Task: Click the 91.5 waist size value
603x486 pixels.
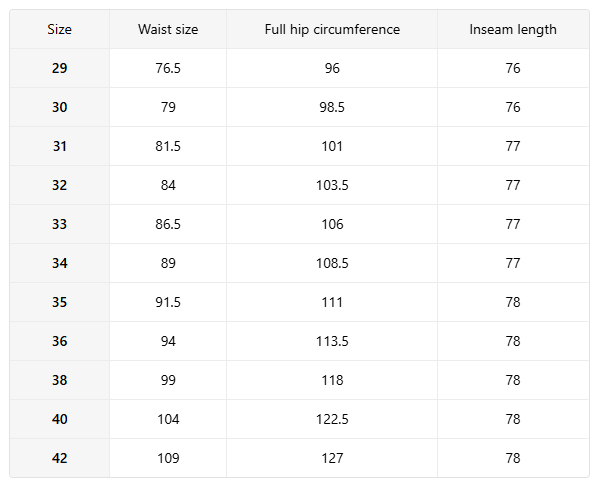Action: (168, 302)
